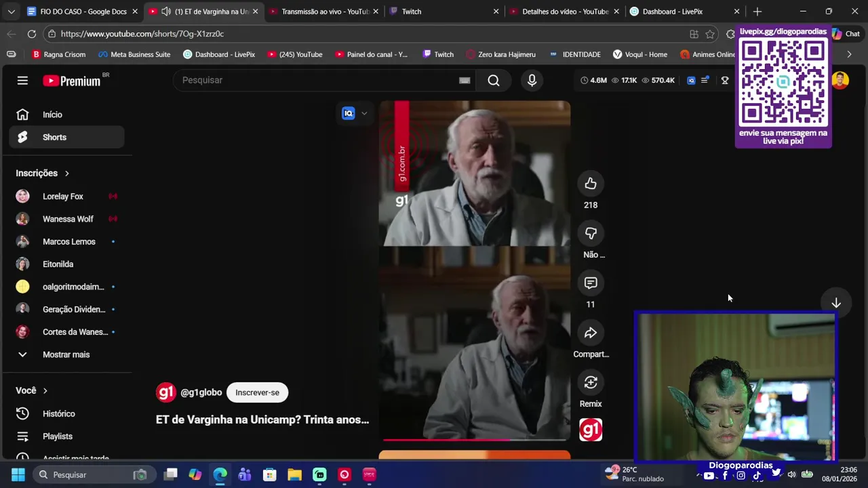This screenshot has height=488, width=868.
Task: Open Meta Business Suite bookmark
Action: click(x=134, y=54)
